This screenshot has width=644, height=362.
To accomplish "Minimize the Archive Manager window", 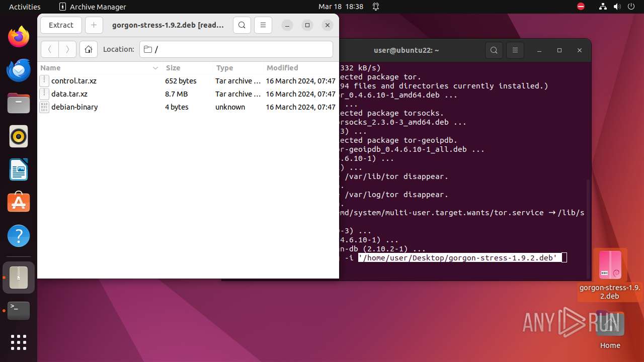I will 287,25.
